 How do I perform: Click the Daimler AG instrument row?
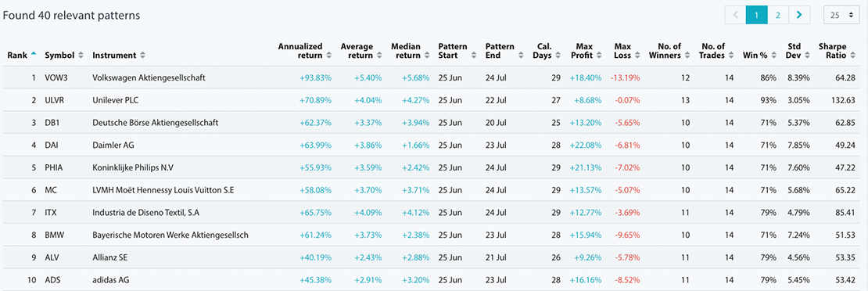tap(434, 145)
